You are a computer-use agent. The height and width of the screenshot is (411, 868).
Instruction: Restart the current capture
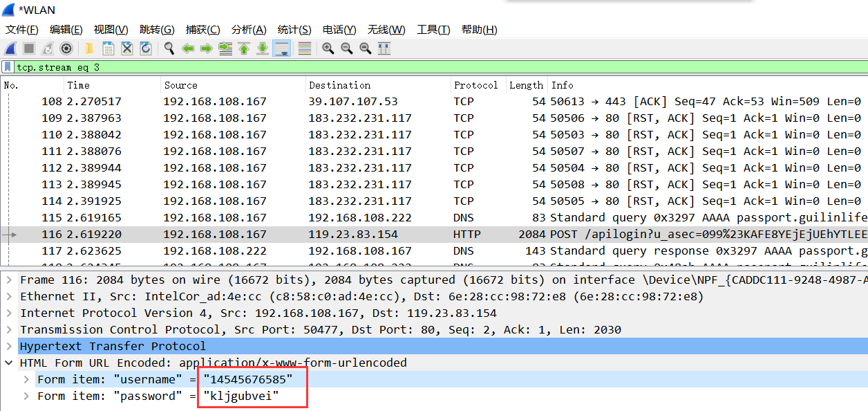[x=48, y=48]
